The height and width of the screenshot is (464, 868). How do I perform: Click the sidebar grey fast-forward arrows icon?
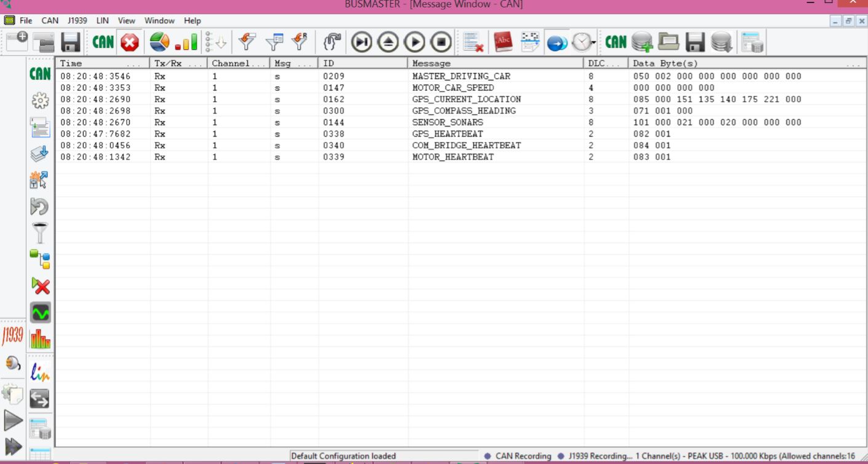[13, 447]
